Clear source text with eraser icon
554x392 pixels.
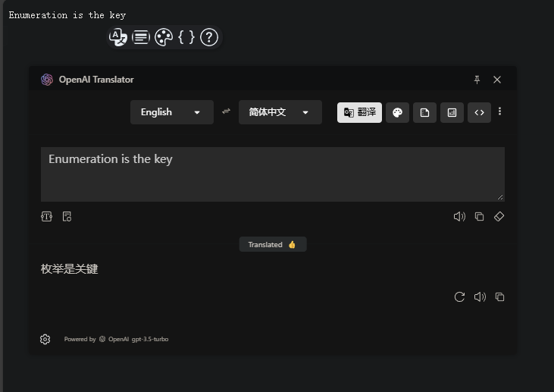point(499,217)
